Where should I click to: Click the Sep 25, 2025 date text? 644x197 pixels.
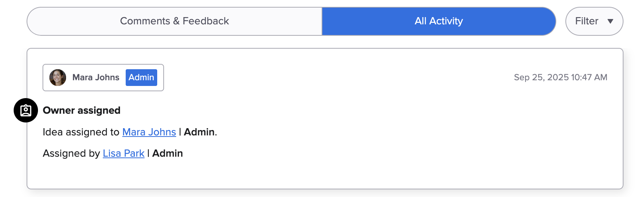tap(541, 78)
